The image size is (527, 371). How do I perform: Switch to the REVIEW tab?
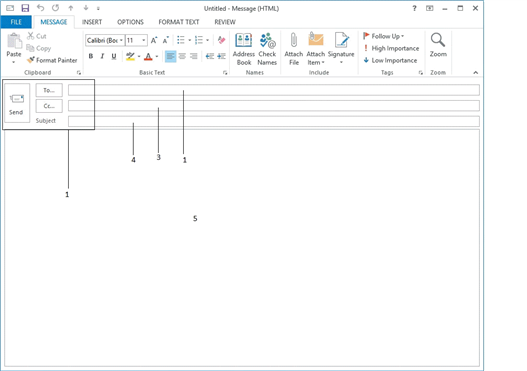point(225,22)
